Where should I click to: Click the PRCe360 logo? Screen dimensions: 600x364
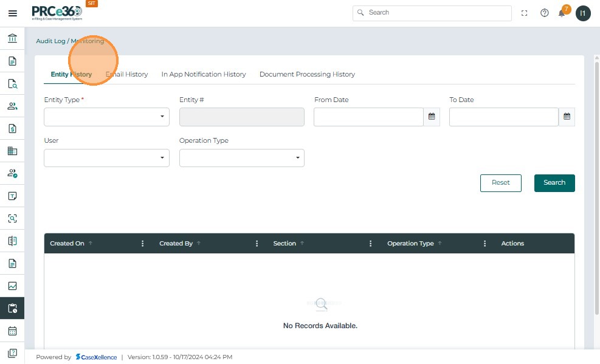coord(57,13)
